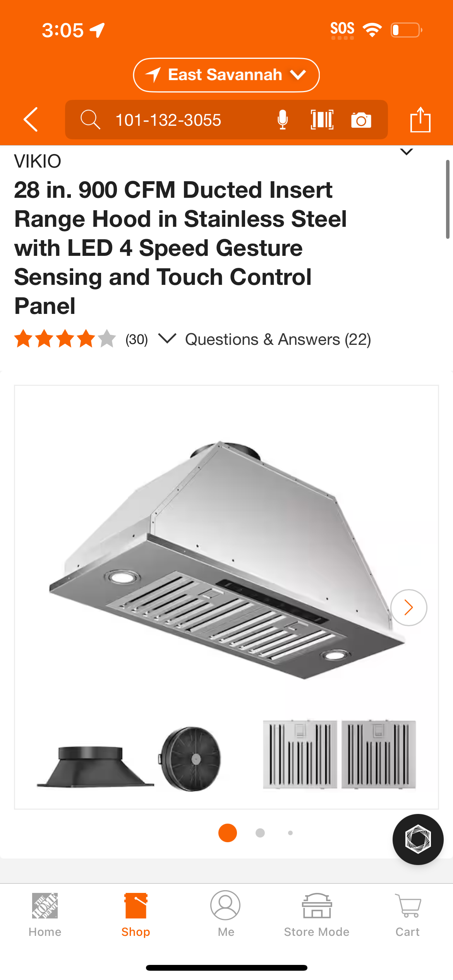Select the second carousel page dot
This screenshot has height=980, width=453.
click(260, 833)
